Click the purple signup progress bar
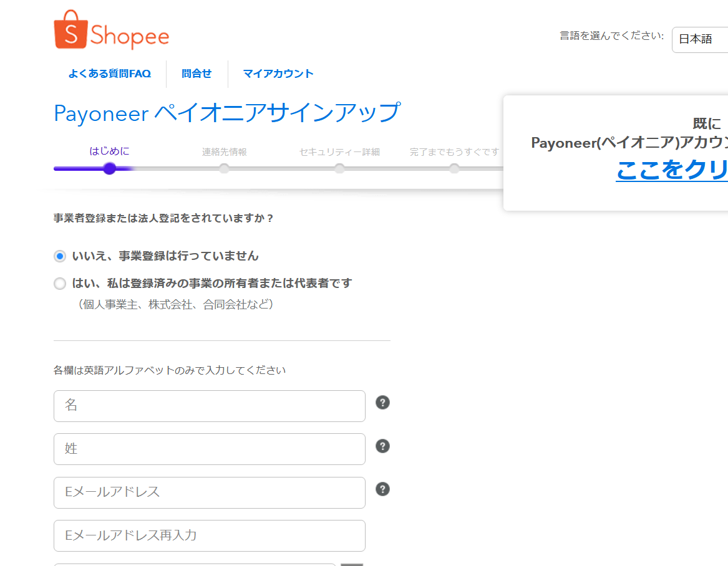 81,168
